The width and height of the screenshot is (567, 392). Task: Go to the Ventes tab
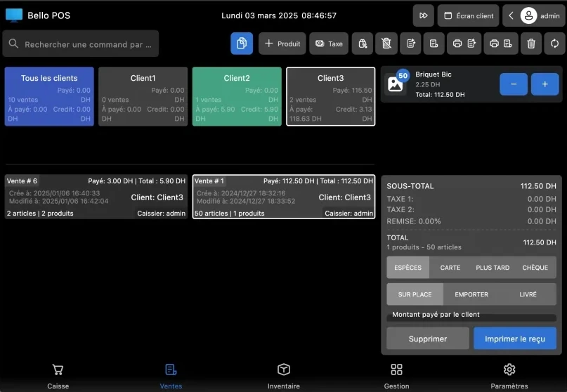(x=171, y=377)
